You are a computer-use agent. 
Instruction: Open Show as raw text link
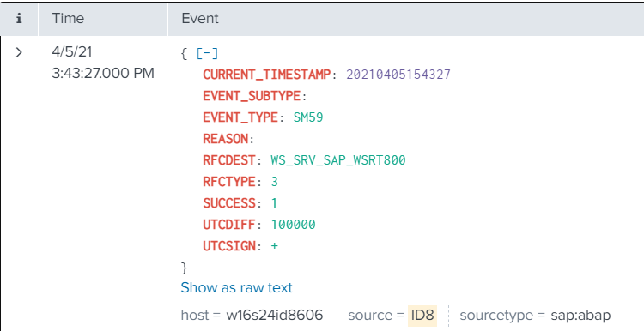[237, 287]
